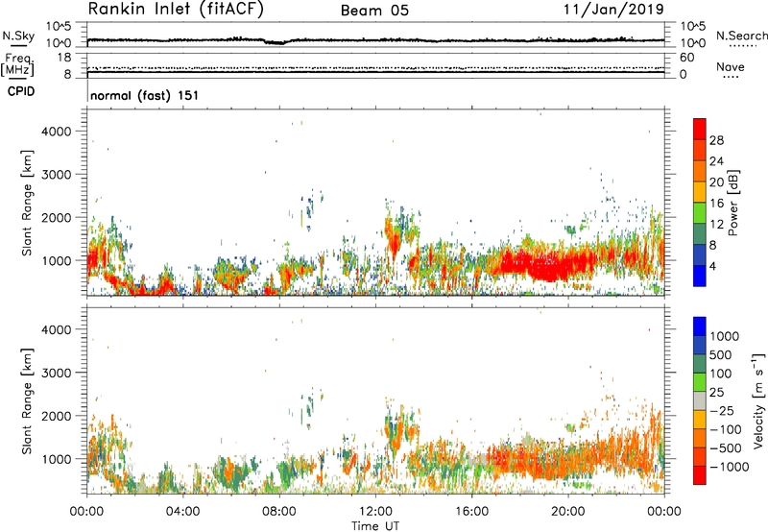Viewport: 768px width, 532px height.
Task: Click the yellow 16–20 dB colorbar segment
Action: [700, 192]
